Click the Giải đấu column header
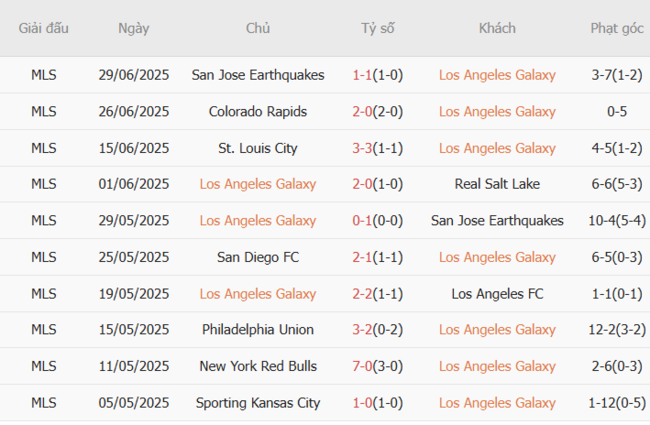The image size is (650, 425). pyautogui.click(x=44, y=28)
